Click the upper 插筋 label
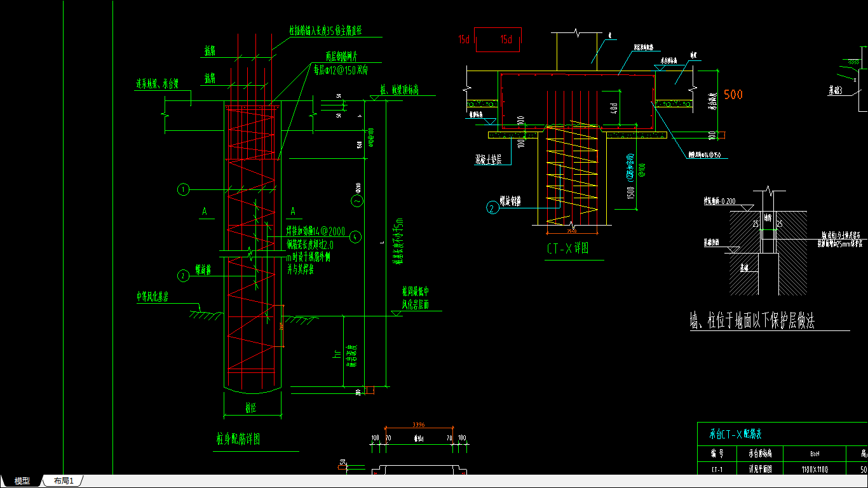This screenshot has width=868, height=488. pos(210,51)
